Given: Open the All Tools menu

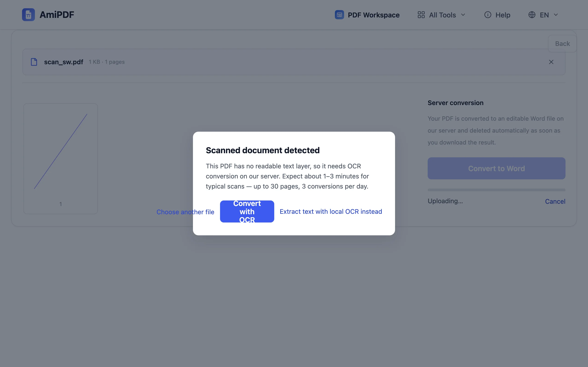Looking at the screenshot, I should (x=441, y=15).
